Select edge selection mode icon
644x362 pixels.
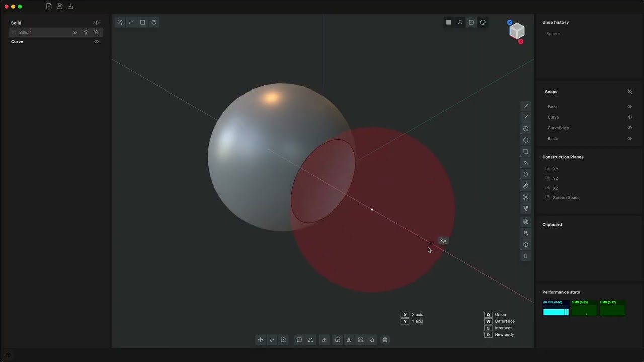pyautogui.click(x=131, y=22)
